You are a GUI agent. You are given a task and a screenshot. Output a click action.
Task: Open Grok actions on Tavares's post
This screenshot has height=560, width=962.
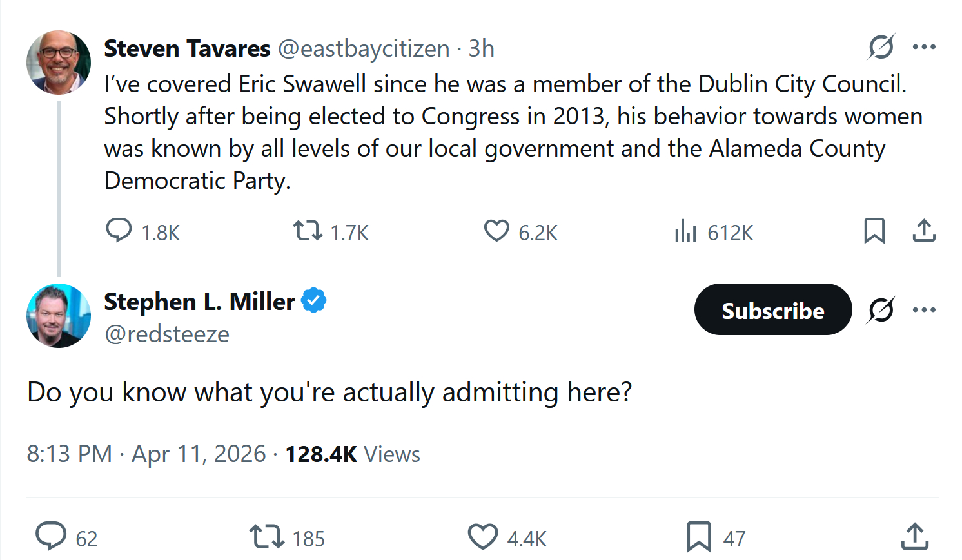[x=881, y=47]
